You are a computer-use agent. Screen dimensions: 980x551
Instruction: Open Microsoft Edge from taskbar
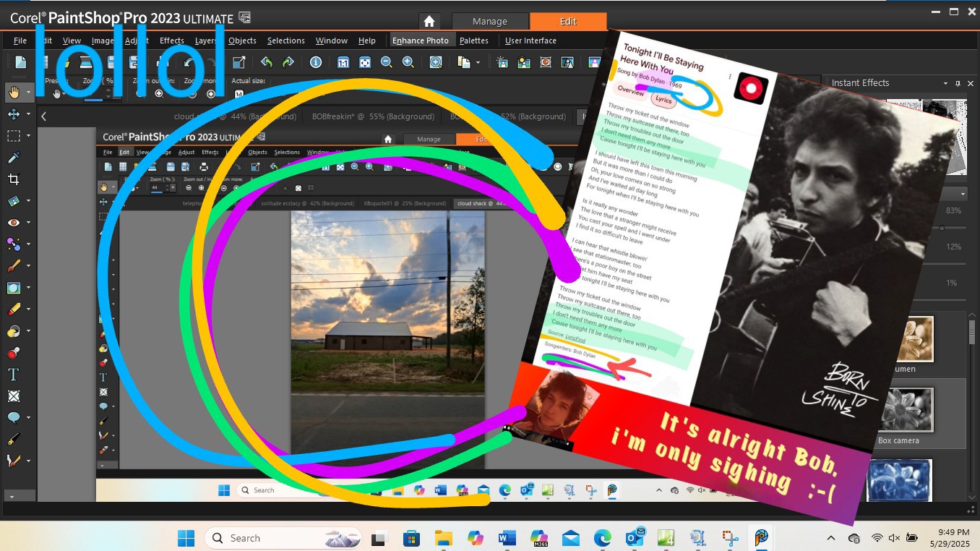coord(603,538)
